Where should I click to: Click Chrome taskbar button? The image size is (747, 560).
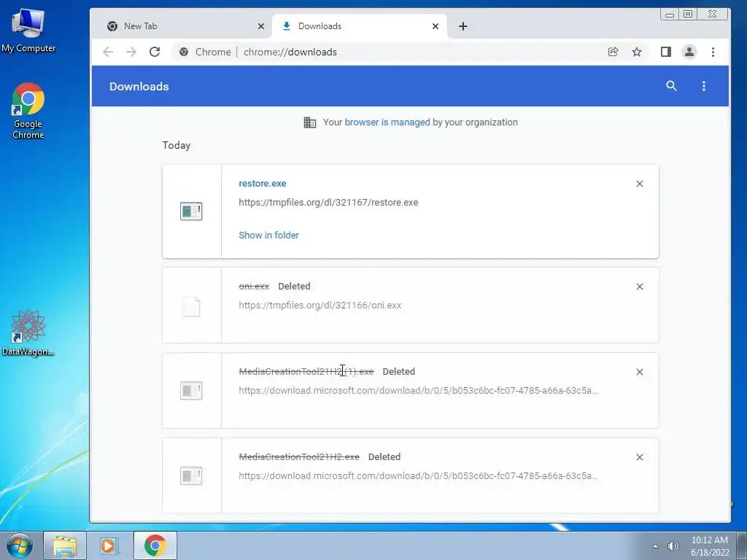pos(155,545)
